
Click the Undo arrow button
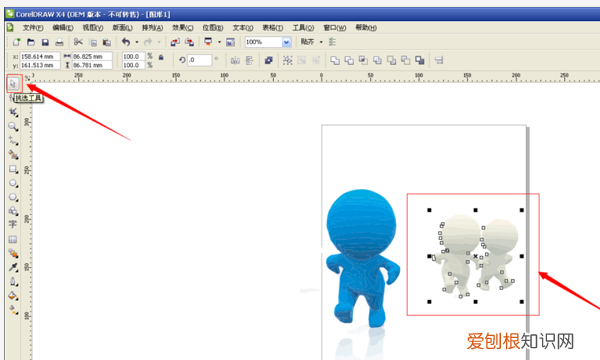coord(126,42)
